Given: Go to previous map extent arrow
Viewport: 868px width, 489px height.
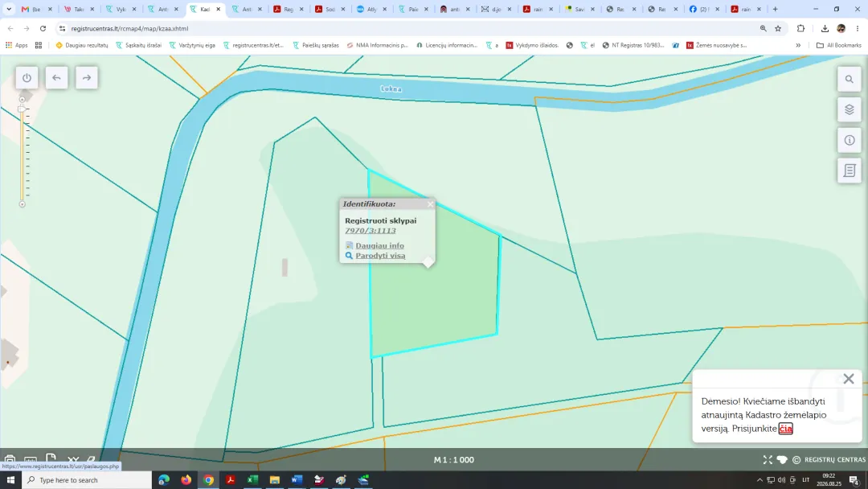Looking at the screenshot, I should (x=56, y=77).
